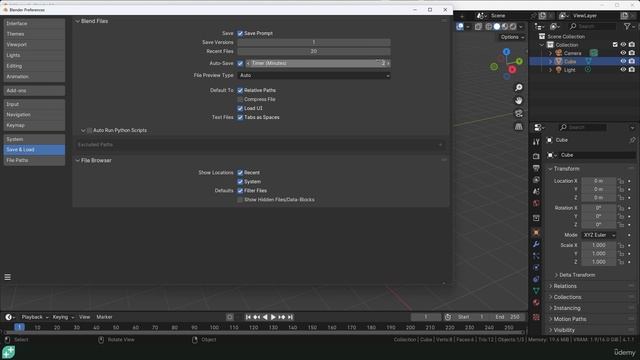Toggle Light visibility eye in outliner
This screenshot has height=360, width=640.
pos(623,70)
